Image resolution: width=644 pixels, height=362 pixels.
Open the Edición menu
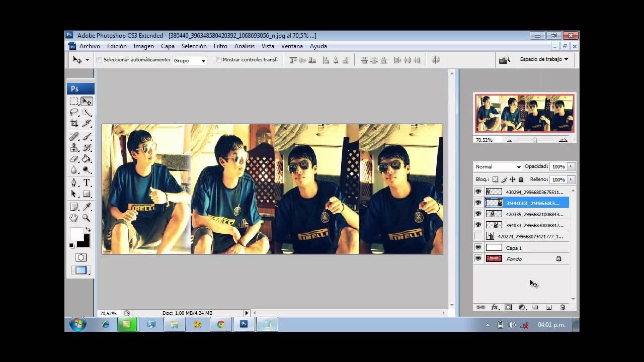pyautogui.click(x=117, y=46)
